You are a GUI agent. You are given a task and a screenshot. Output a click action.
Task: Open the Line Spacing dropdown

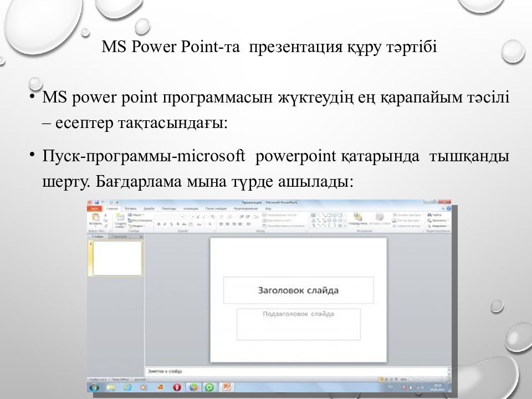(x=256, y=217)
